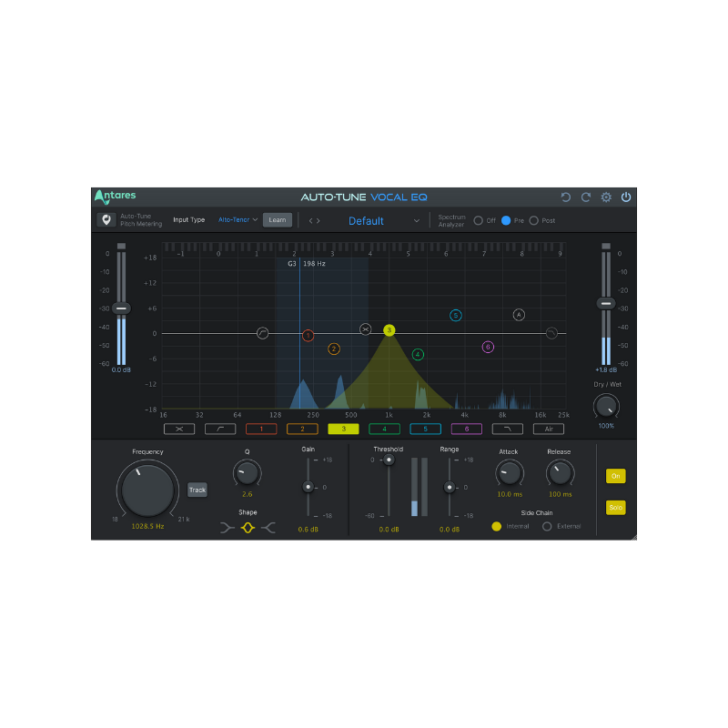Open the Input Type Alto-Tenor dropdown
728x728 pixels.
pyautogui.click(x=237, y=219)
